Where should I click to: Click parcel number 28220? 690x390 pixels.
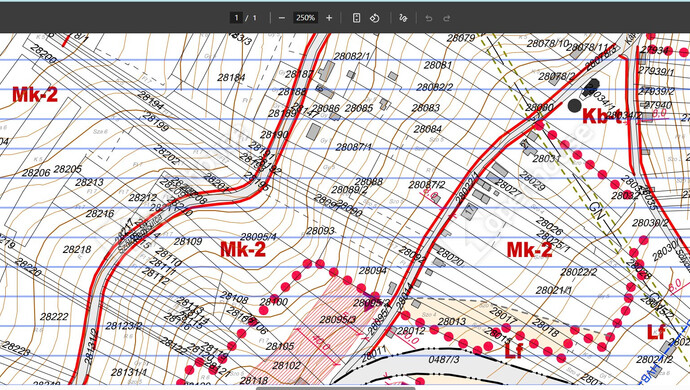[28, 267]
